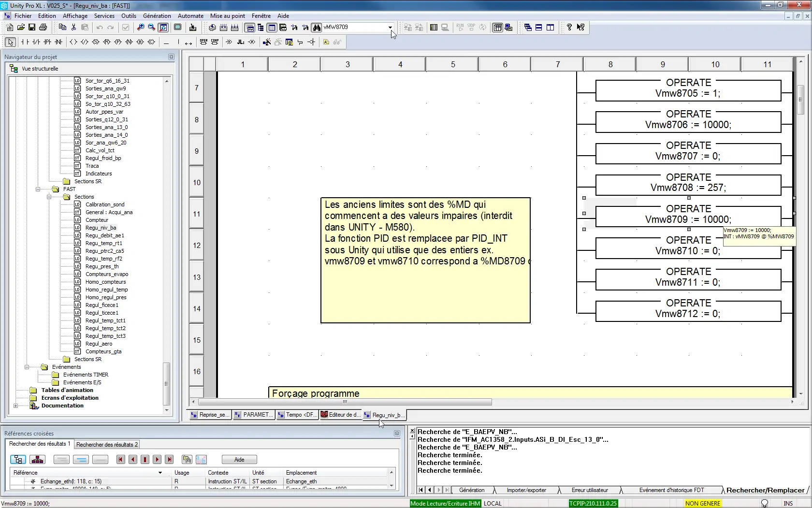Viewport: 812px width, 508px height.
Task: Click the Jump label JL tool
Action: click(x=240, y=42)
